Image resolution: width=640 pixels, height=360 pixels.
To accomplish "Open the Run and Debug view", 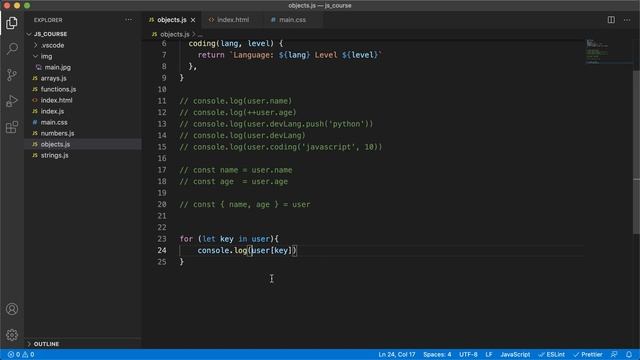I will tap(12, 101).
